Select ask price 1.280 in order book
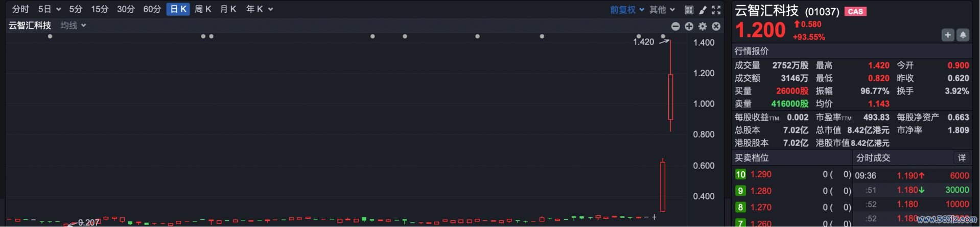 [x=761, y=191]
